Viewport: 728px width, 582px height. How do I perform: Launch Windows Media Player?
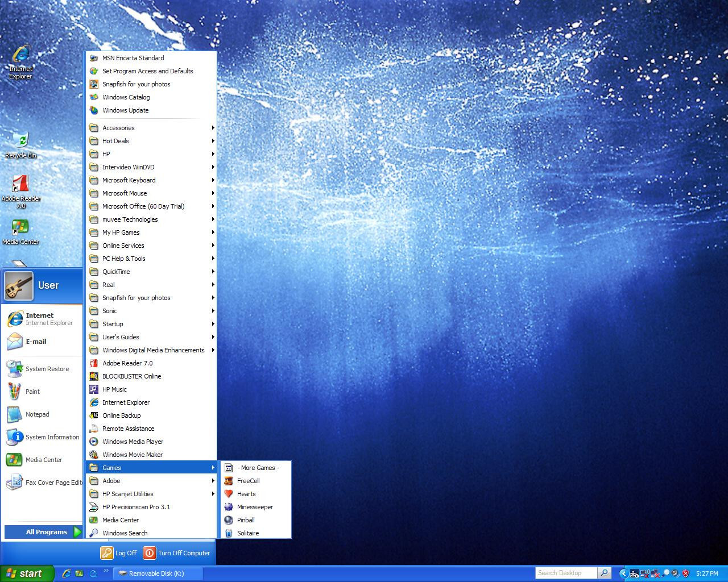pos(151,442)
